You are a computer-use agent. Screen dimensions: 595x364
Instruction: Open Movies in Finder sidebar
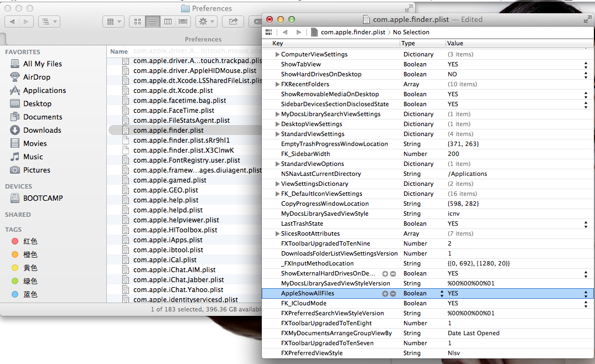pos(35,143)
